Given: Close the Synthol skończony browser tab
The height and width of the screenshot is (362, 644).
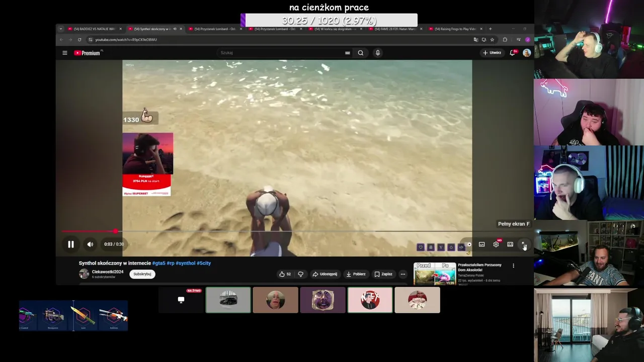Looking at the screenshot, I should [181, 29].
